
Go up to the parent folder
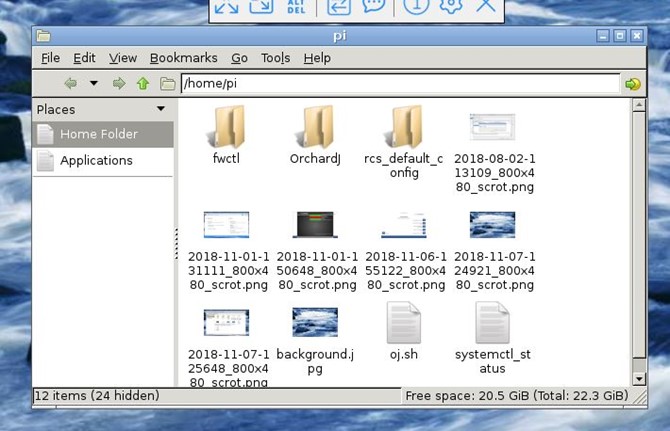[x=143, y=83]
